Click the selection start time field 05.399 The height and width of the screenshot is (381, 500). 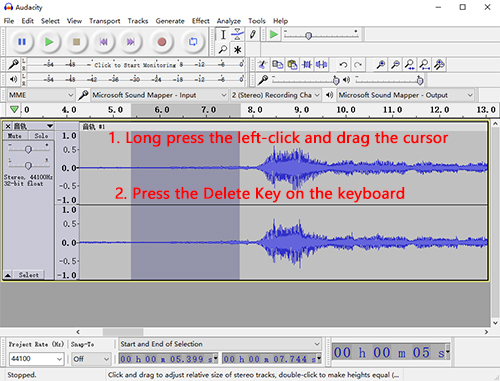click(168, 359)
